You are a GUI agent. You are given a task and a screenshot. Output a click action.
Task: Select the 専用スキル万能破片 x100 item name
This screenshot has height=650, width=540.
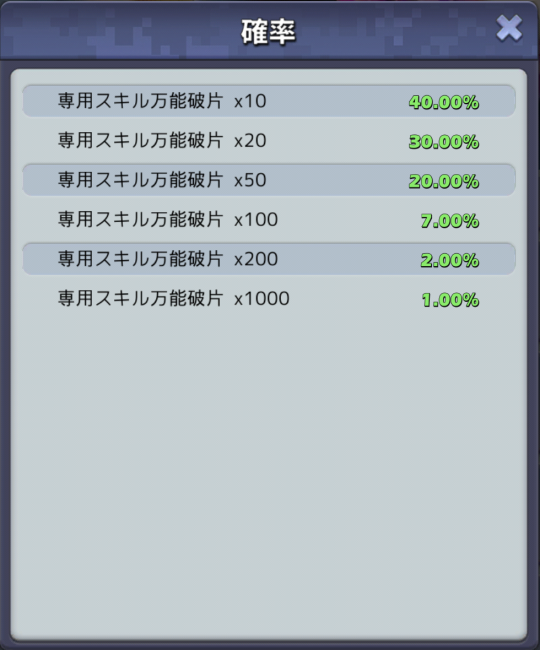point(168,219)
